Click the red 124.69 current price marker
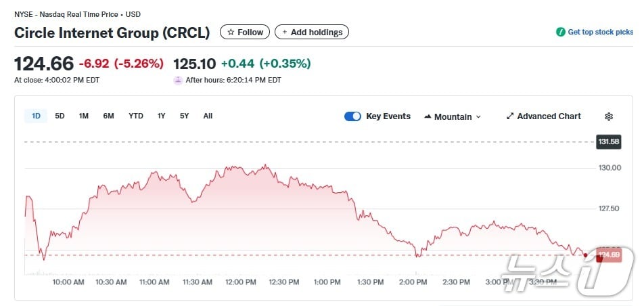 click(609, 255)
